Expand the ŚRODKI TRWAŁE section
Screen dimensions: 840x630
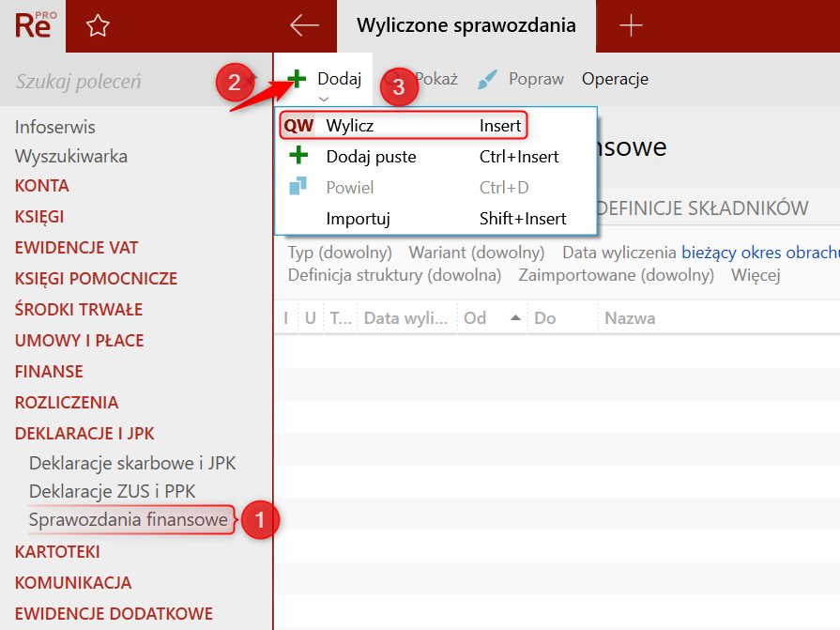pyautogui.click(x=79, y=309)
